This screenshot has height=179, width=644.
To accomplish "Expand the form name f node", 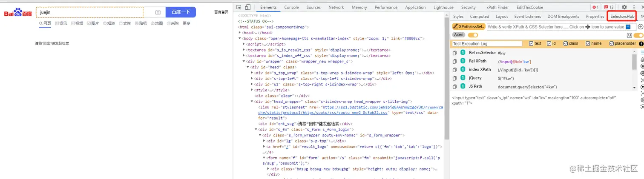I will (264, 158).
